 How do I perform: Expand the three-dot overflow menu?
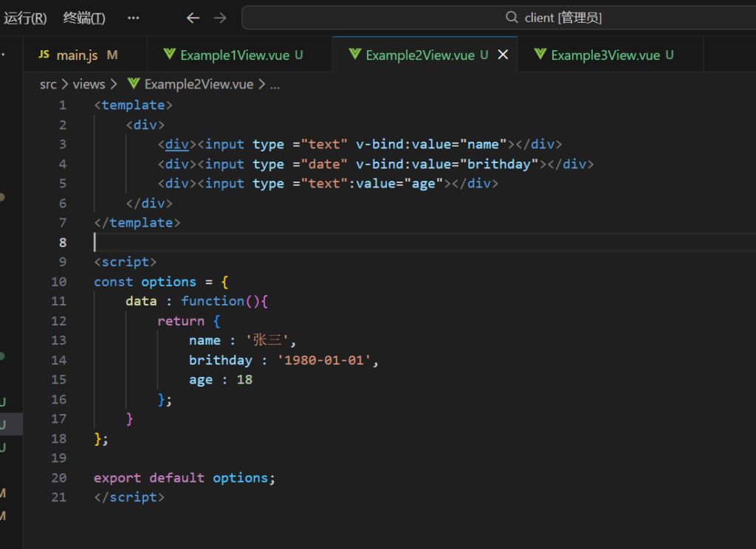[133, 18]
